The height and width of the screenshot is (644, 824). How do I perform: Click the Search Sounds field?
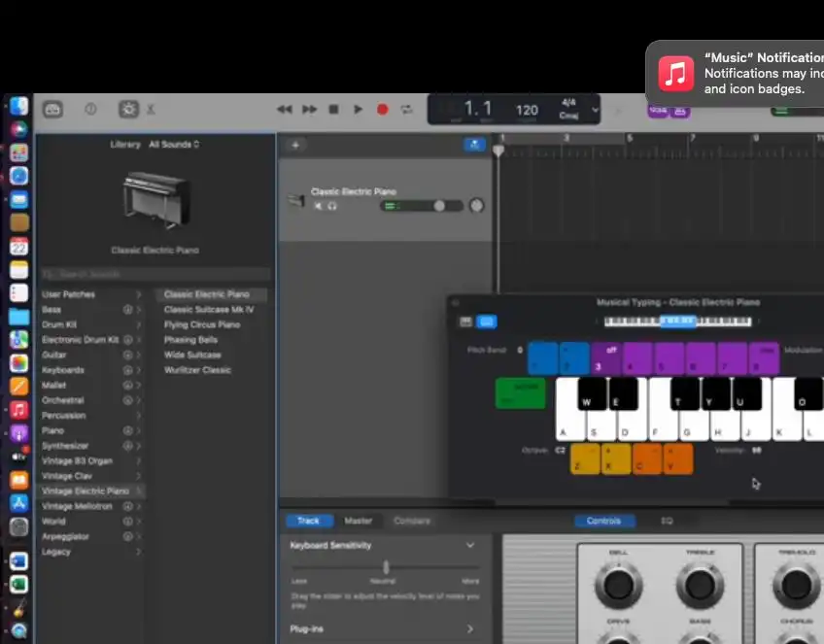[x=156, y=274]
